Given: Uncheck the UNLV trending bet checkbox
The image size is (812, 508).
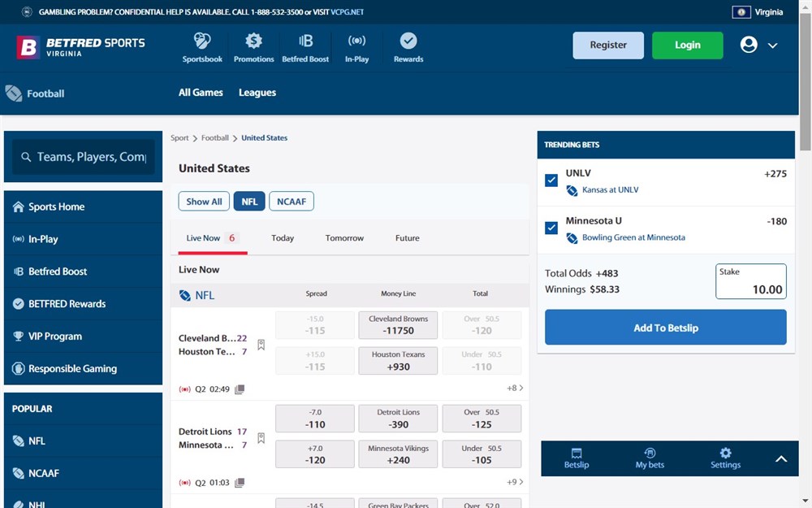Looking at the screenshot, I should pos(551,180).
